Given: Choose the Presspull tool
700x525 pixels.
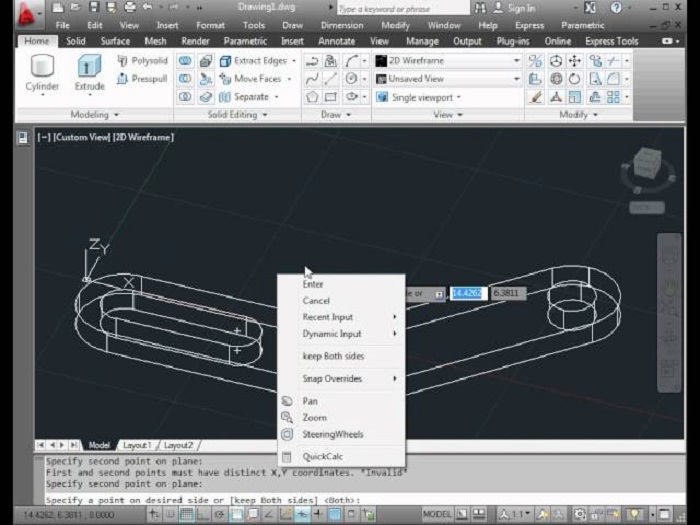Looking at the screenshot, I should pyautogui.click(x=142, y=78).
